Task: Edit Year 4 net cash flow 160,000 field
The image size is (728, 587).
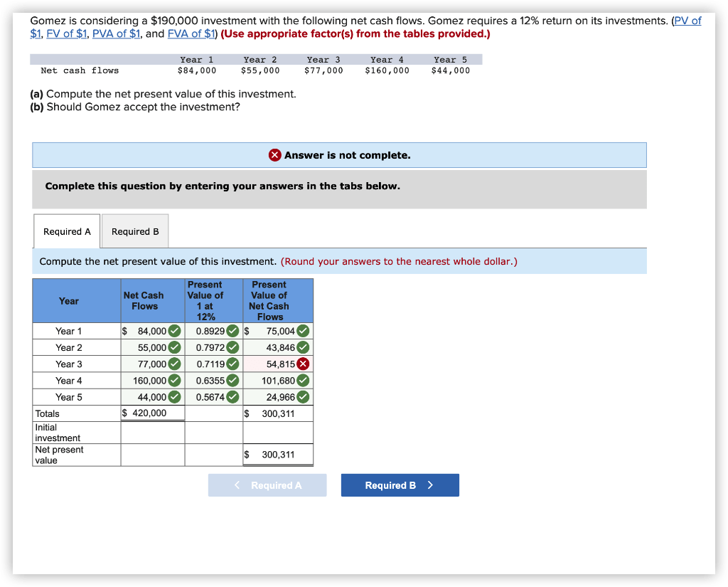Action: click(x=153, y=381)
